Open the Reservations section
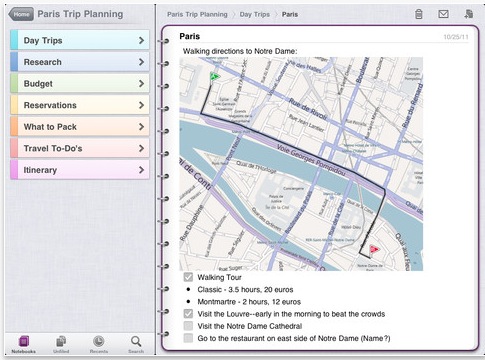The image size is (485, 360). (80, 105)
